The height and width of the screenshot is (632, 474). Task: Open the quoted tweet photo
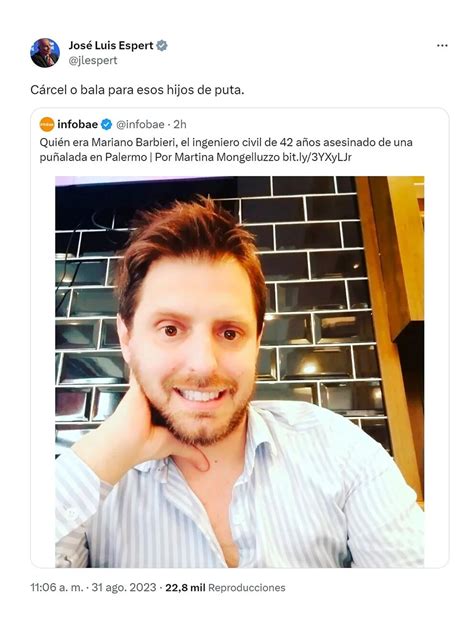click(239, 372)
